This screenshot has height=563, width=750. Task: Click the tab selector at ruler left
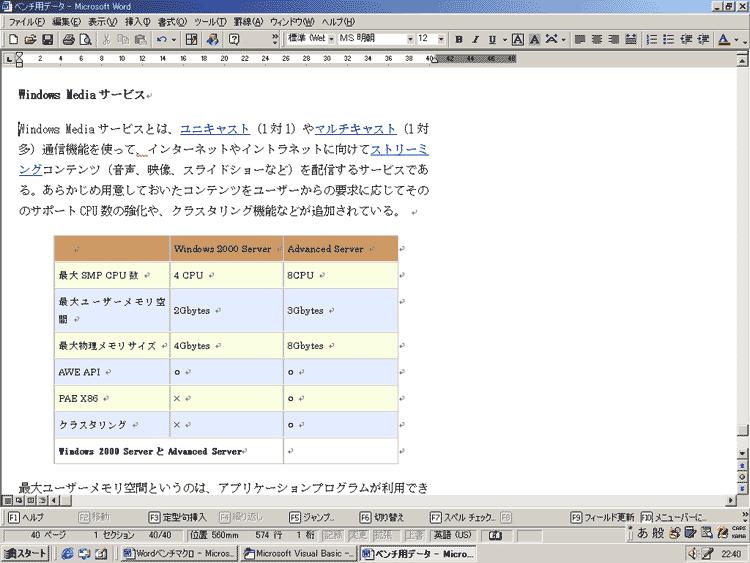coord(9,59)
